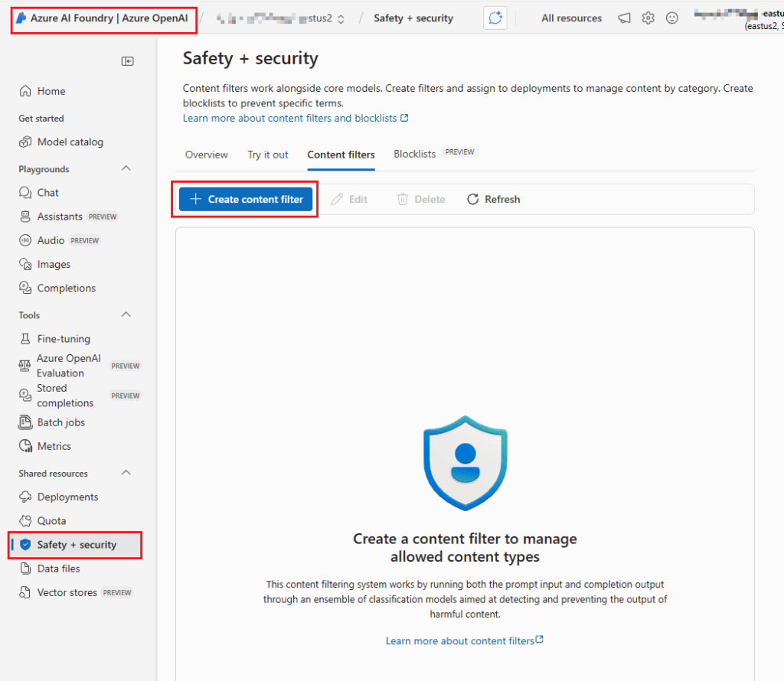
Task: Click the Deployments cloud icon
Action: [25, 497]
